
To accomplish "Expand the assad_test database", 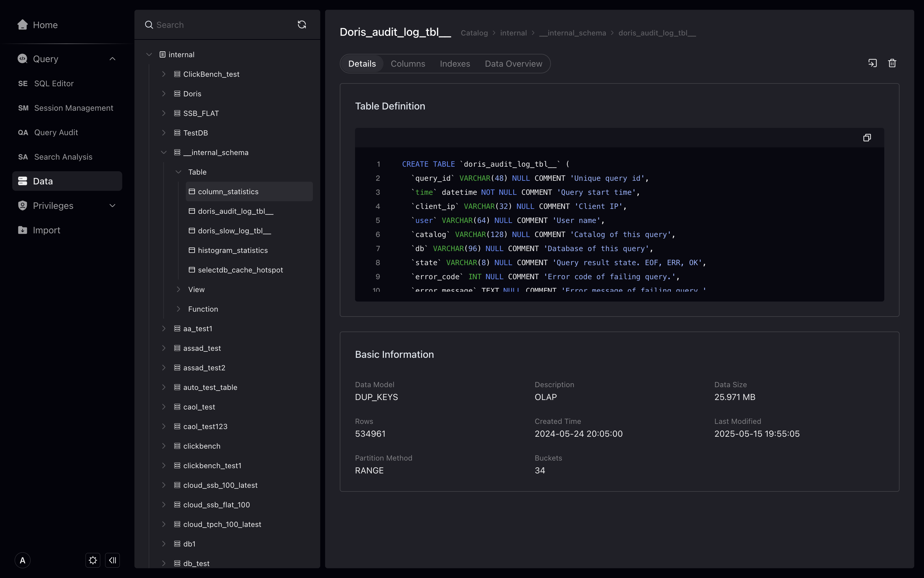I will [x=163, y=348].
